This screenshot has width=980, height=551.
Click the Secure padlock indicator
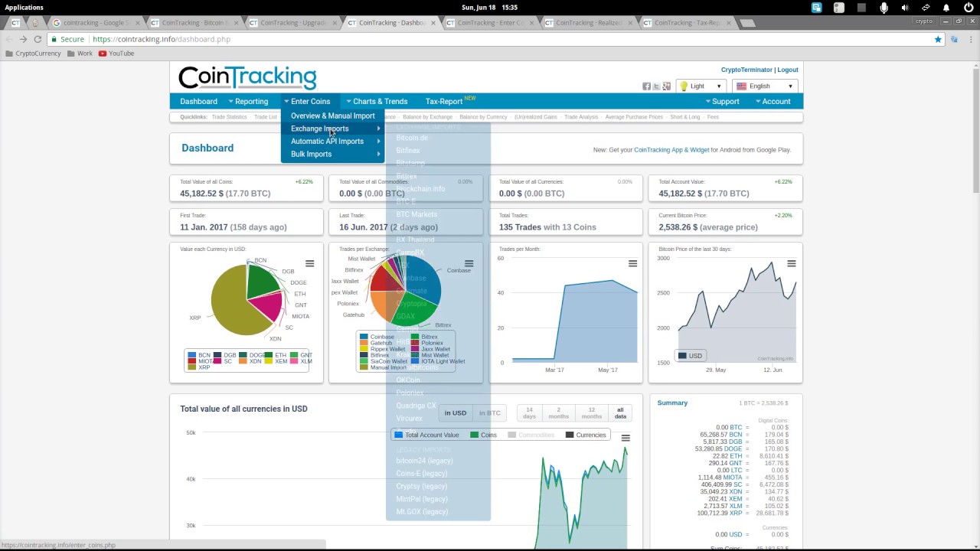click(x=67, y=39)
